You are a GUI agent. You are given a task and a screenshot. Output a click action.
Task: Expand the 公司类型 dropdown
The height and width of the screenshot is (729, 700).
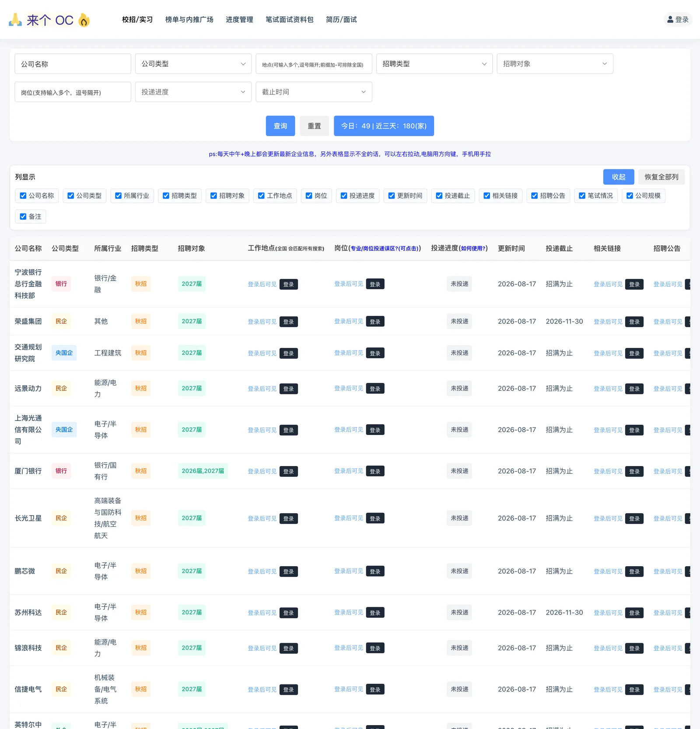point(193,64)
